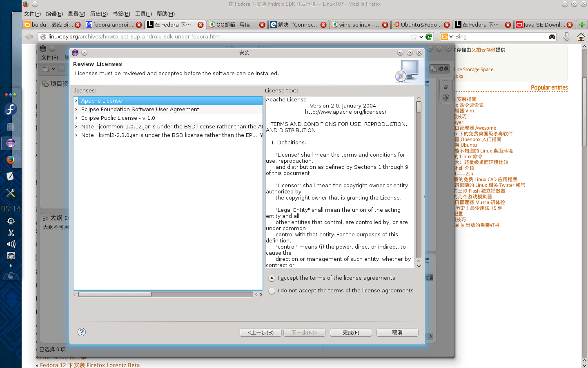Expand the jcommon-1.0.12.jar note entry
The image size is (588, 368).
click(x=76, y=126)
